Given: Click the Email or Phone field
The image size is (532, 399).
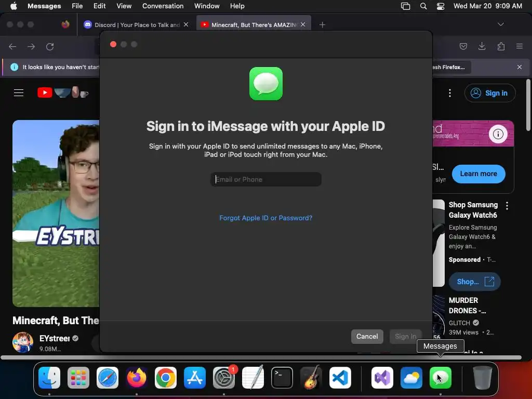Looking at the screenshot, I should [x=266, y=179].
